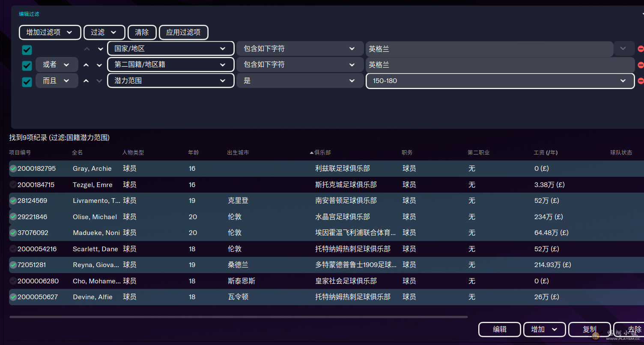The height and width of the screenshot is (345, 644).
Task: Move the 第二国籍/地区籍 filter row down
Action: tap(100, 65)
